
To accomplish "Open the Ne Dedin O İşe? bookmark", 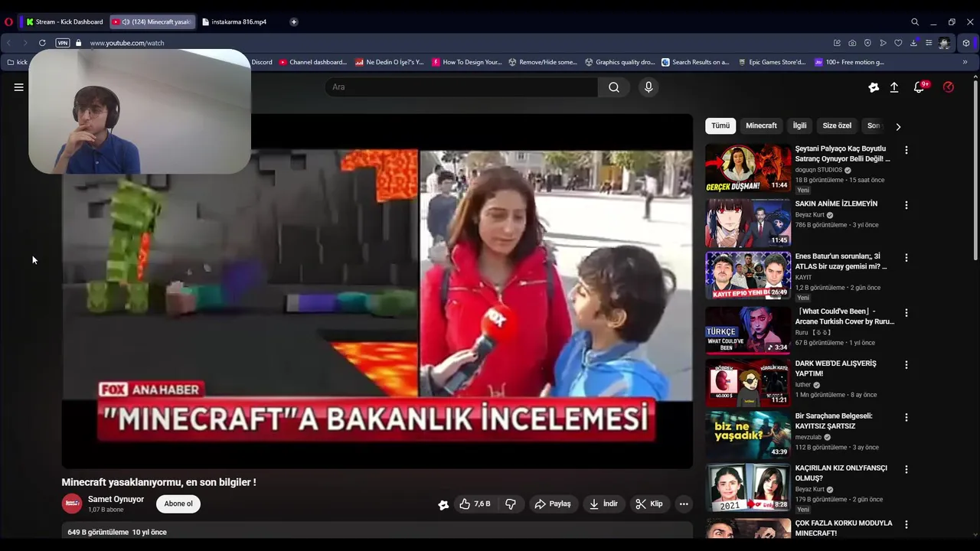I will (x=390, y=62).
